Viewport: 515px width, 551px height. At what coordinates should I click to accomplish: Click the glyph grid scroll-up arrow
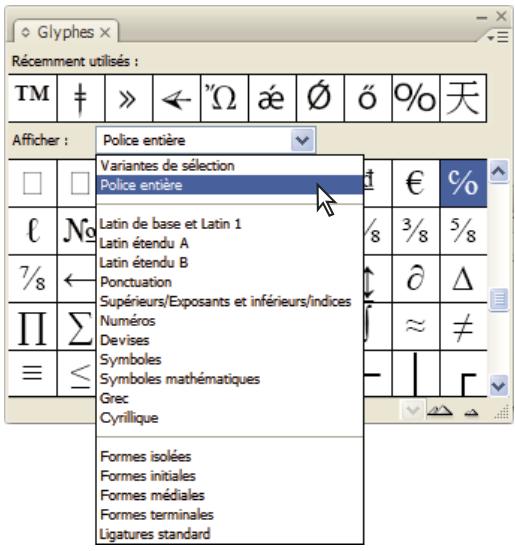499,171
